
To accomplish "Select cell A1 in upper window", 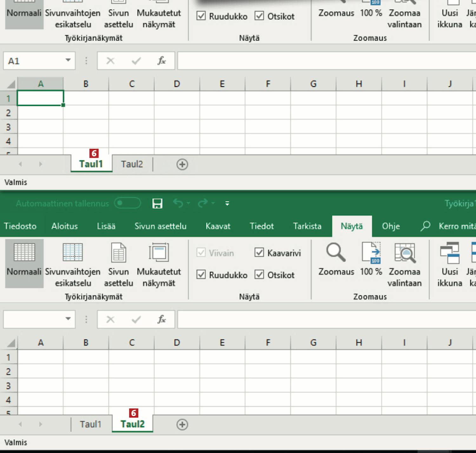I will [x=40, y=98].
